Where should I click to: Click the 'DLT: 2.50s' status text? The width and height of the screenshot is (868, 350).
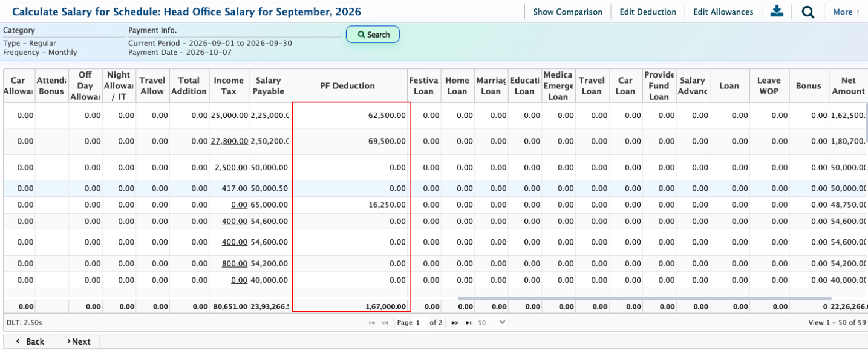(24, 323)
